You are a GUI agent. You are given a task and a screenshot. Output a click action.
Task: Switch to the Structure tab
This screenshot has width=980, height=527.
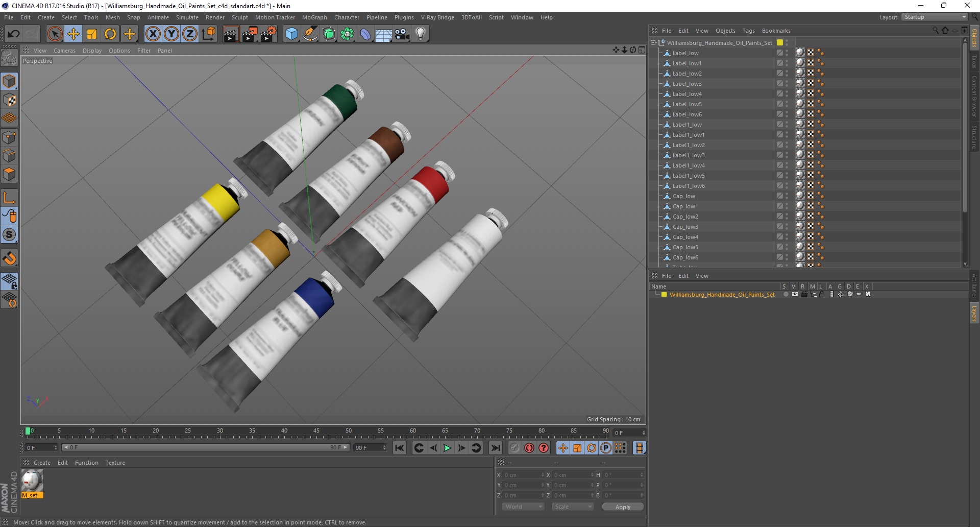coord(974,137)
